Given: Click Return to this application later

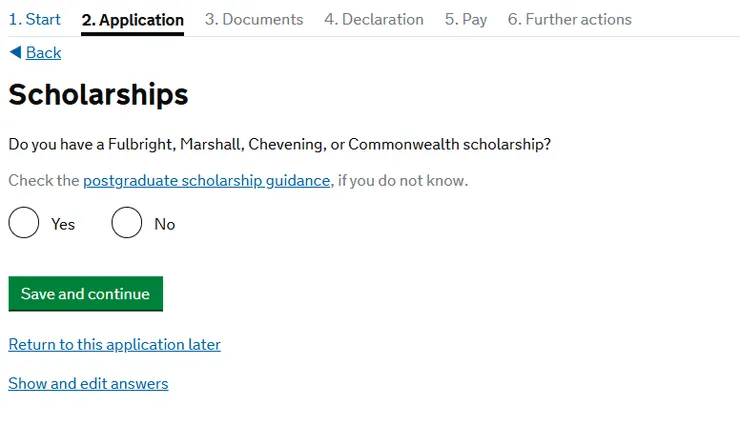Looking at the screenshot, I should (x=114, y=344).
